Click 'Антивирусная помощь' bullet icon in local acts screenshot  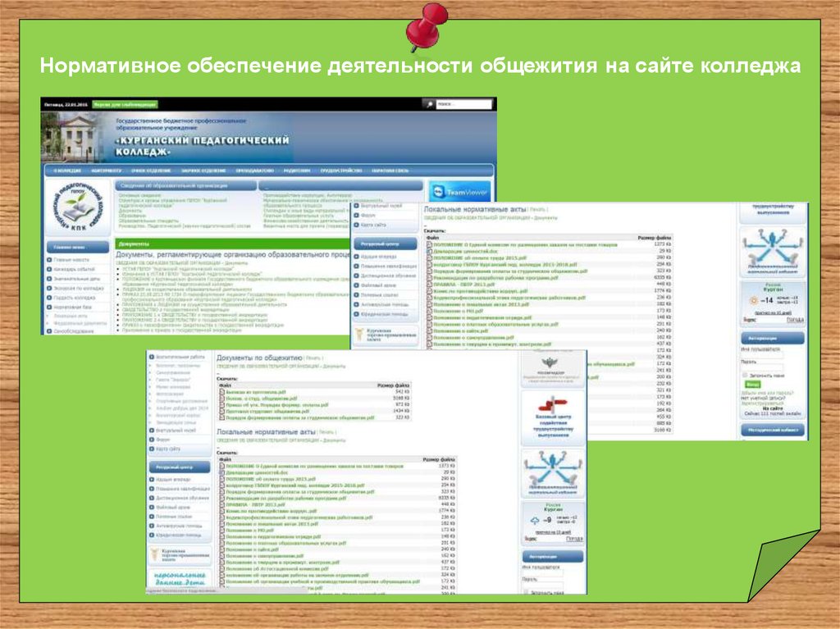[x=357, y=304]
